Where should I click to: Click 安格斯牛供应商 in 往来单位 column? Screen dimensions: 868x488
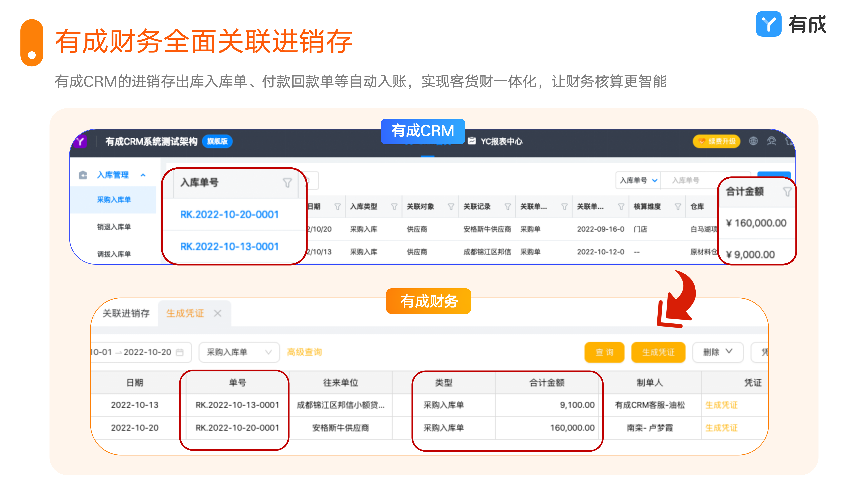[x=341, y=428]
